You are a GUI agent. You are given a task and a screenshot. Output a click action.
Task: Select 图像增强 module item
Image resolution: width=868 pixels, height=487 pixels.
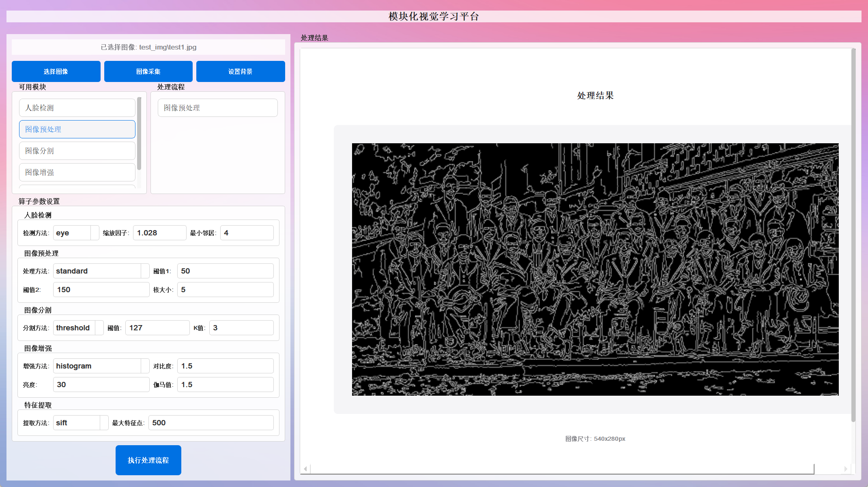click(77, 172)
